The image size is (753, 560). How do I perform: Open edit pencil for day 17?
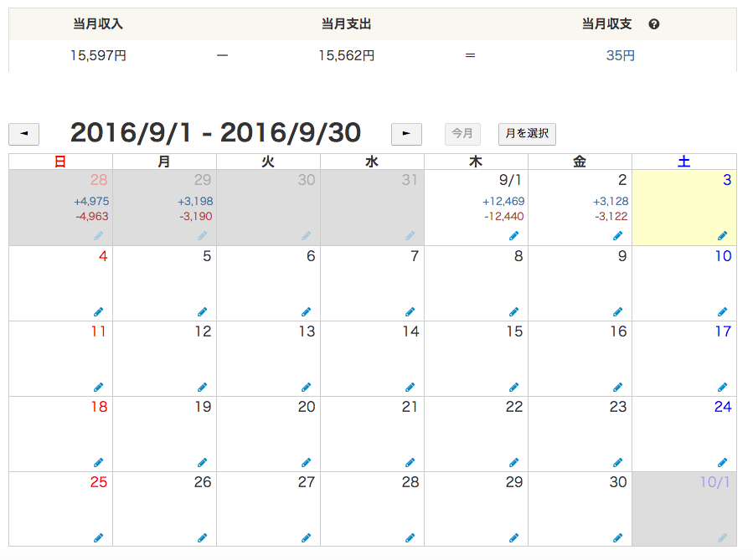coord(722,388)
